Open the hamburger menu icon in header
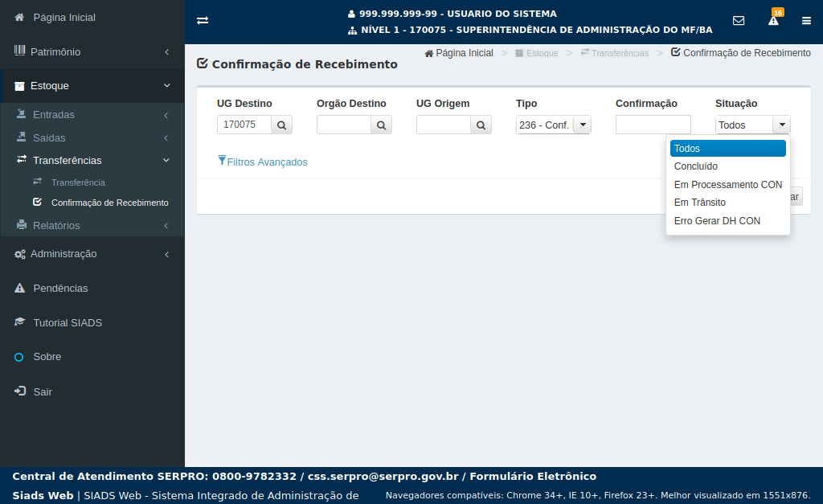This screenshot has height=504, width=823. point(806,21)
